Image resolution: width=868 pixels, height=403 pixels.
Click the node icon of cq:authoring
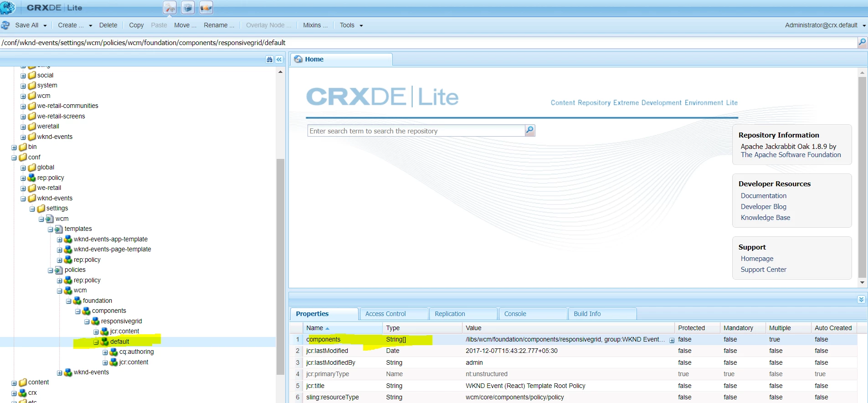point(114,352)
